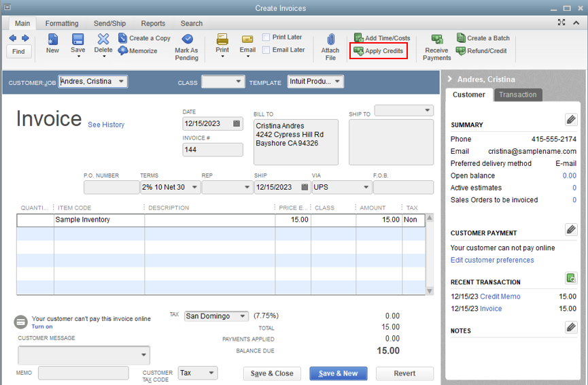Image resolution: width=588 pixels, height=385 pixels.
Task: Open the date calendar picker icon
Action: coord(237,124)
